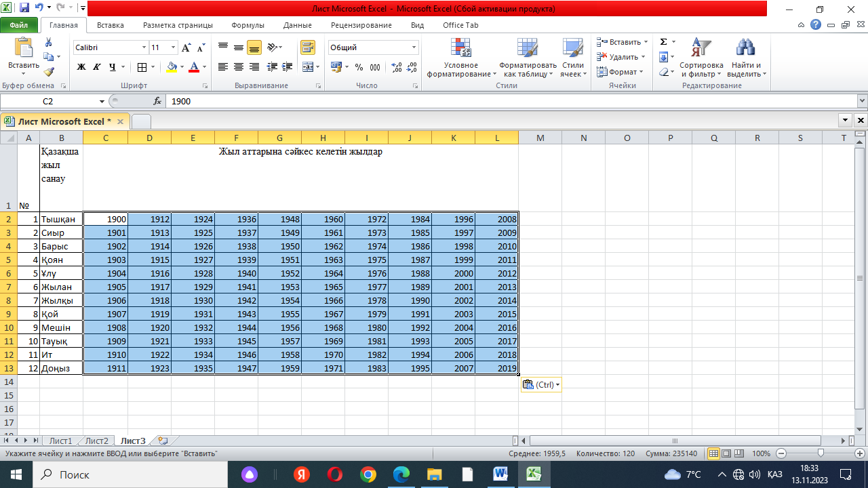Image resolution: width=868 pixels, height=488 pixels.
Task: Open the Формулы ribbon tab
Action: (x=248, y=25)
